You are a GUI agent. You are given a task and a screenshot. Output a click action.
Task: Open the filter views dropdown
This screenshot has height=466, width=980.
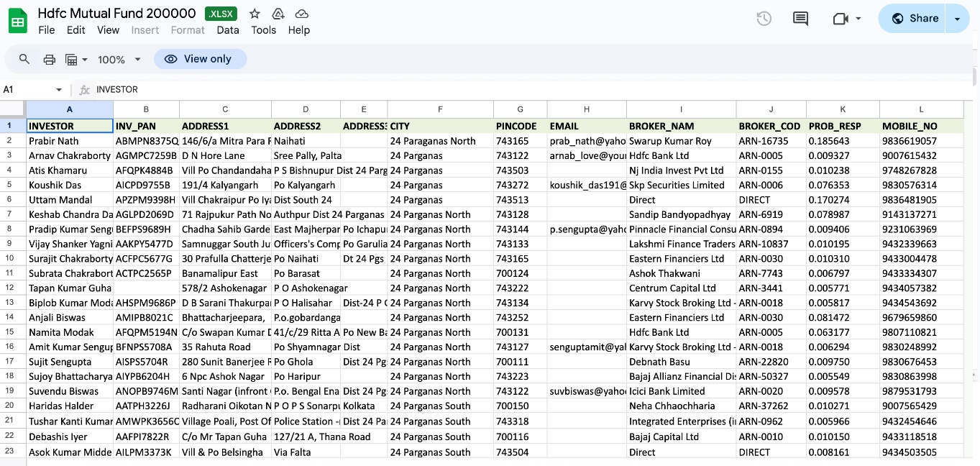point(76,59)
